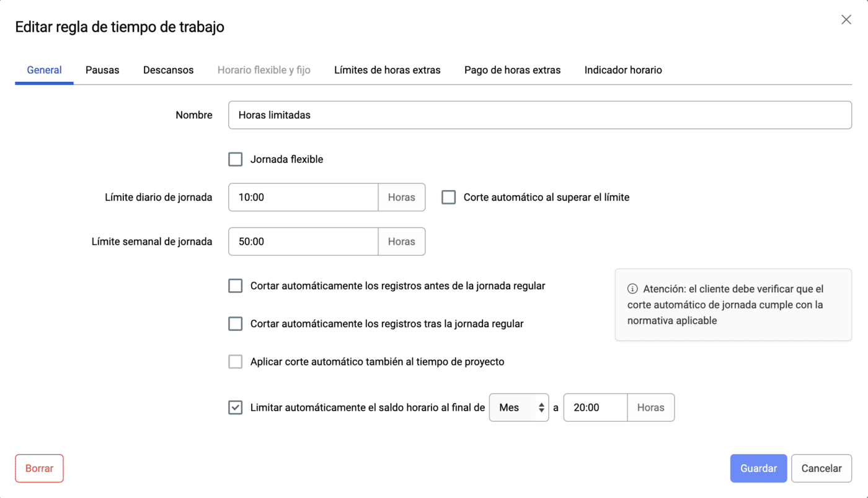Click the Guardar button
868x498 pixels.
point(758,468)
